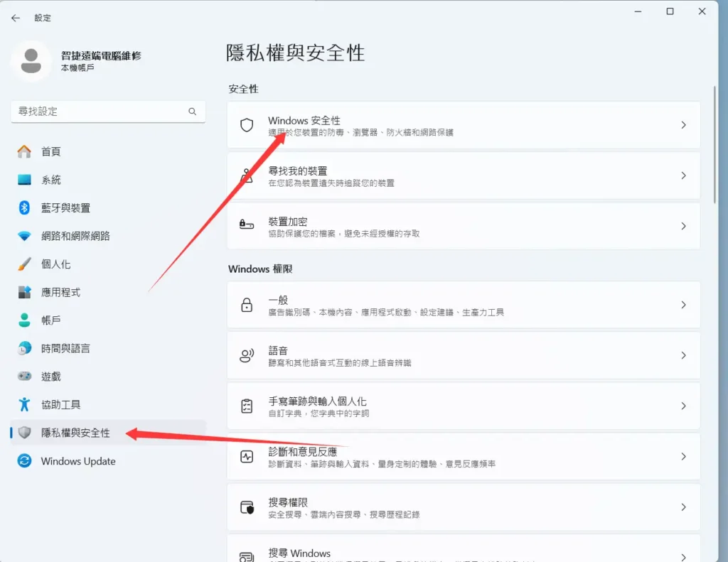Click the icon of 搜尋權限

(x=247, y=507)
